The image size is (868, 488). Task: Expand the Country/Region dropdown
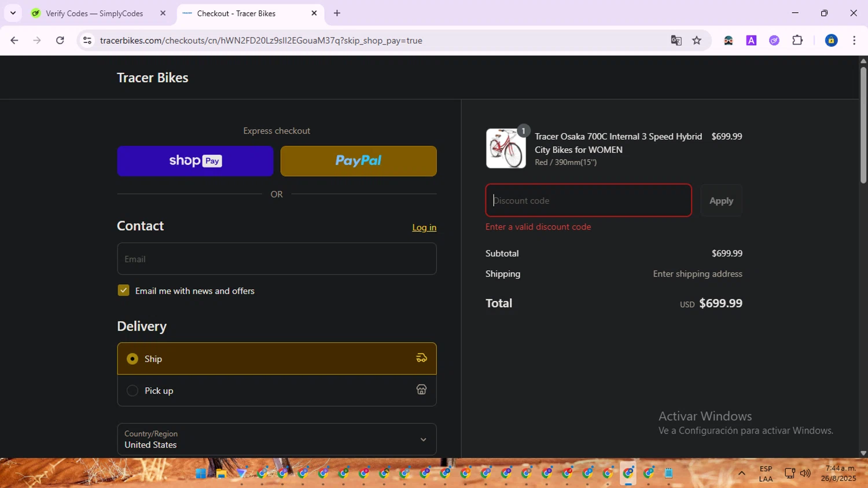pos(277,439)
